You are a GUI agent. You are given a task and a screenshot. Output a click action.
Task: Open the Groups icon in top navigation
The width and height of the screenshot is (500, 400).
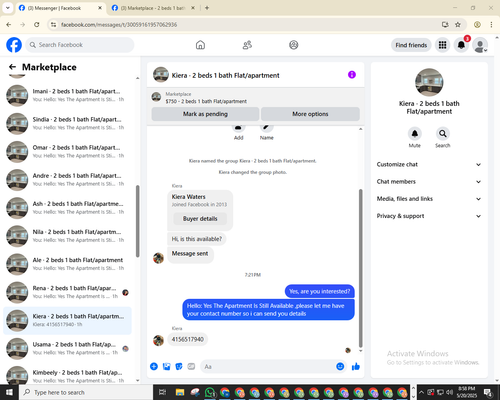[x=294, y=45]
